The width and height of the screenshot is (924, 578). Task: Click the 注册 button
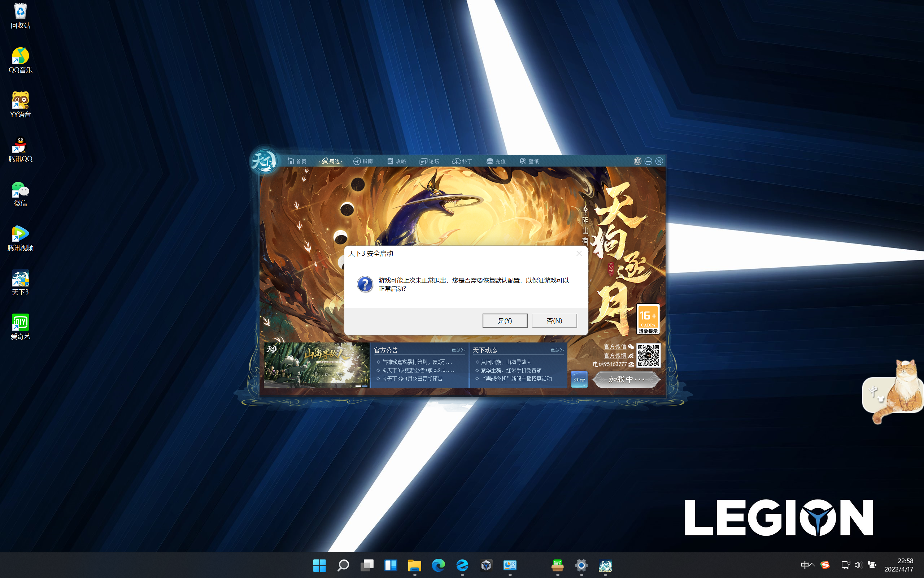pos(579,379)
